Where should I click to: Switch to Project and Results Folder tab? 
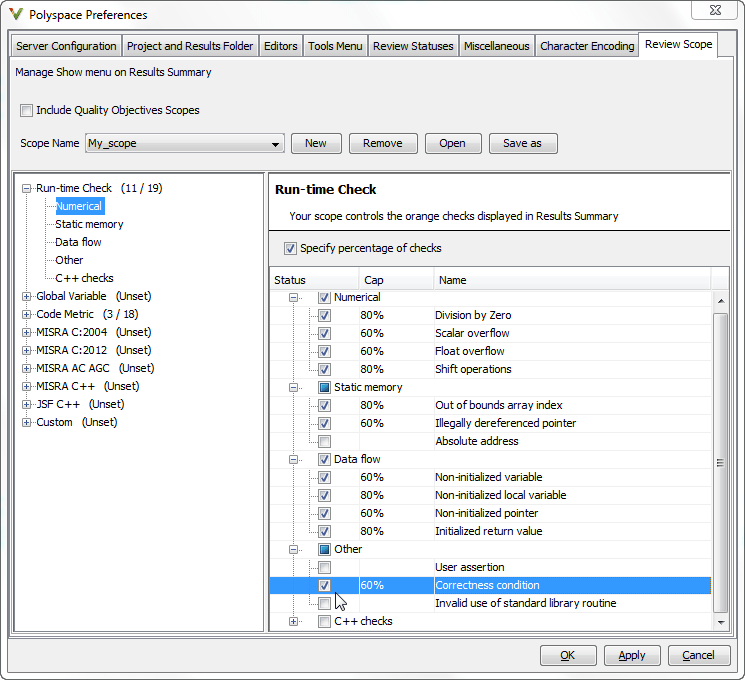click(x=190, y=46)
